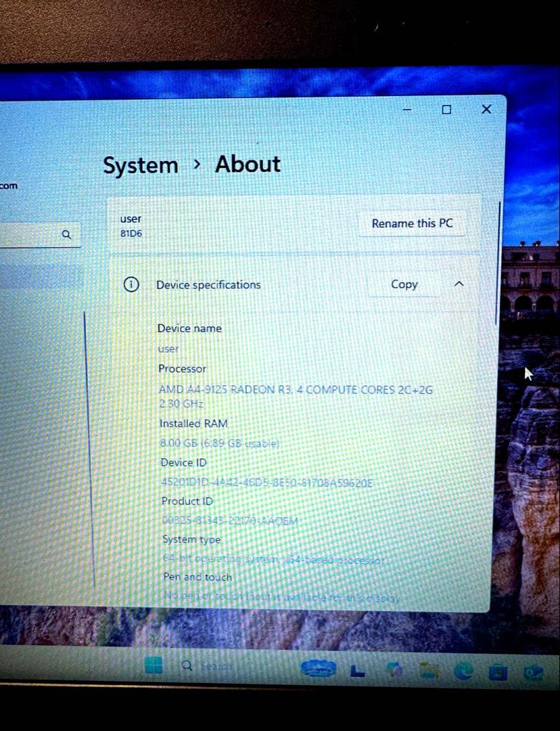Minimize the Settings window
This screenshot has height=731, width=560.
[x=407, y=109]
